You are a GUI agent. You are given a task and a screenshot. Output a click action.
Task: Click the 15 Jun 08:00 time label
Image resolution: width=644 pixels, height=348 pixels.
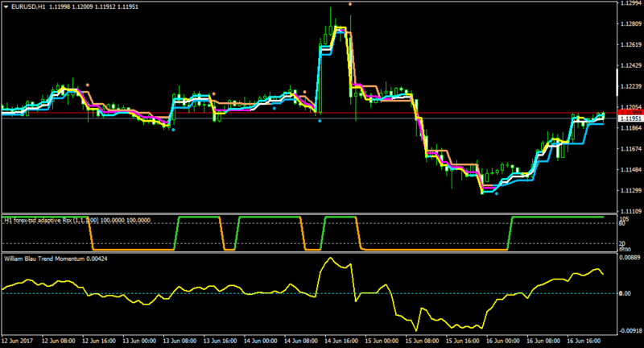422,341
